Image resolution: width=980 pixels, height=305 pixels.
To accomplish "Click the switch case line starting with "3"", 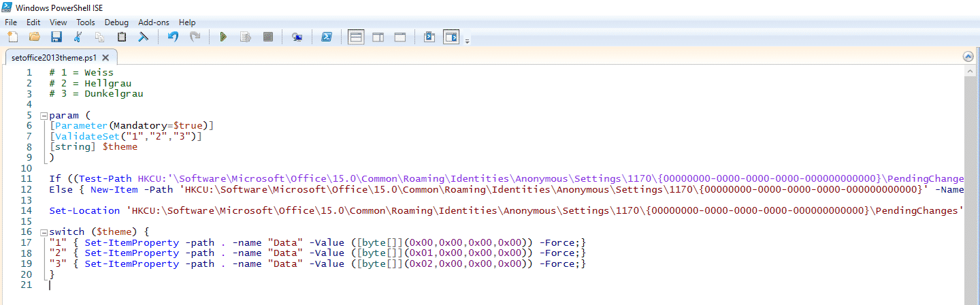I will click(317, 263).
